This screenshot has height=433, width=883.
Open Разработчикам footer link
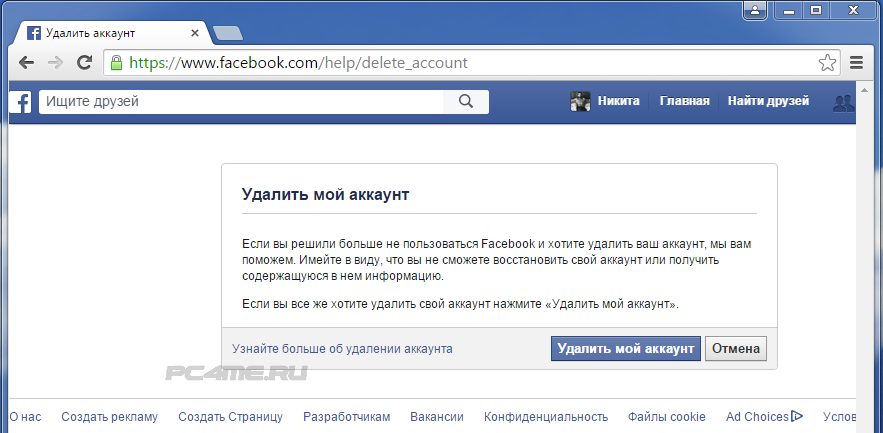(x=346, y=417)
